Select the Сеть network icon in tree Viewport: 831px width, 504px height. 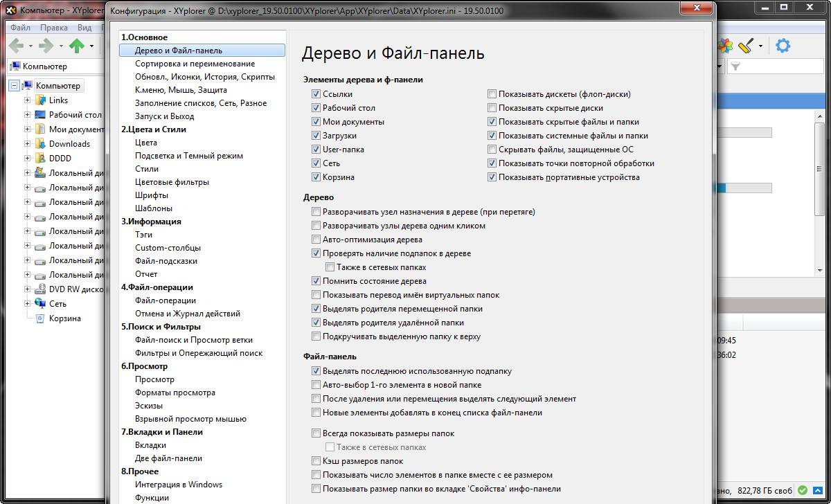[41, 304]
